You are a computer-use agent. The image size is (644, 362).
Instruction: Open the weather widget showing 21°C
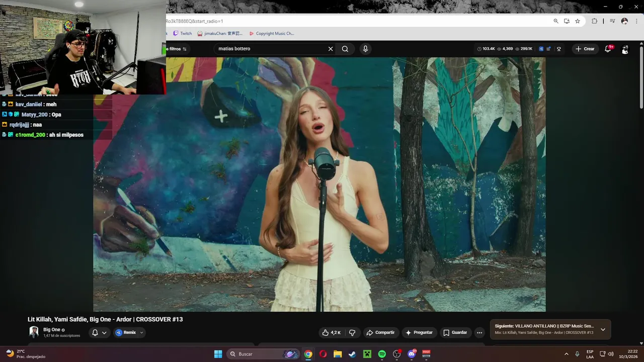coord(25,354)
